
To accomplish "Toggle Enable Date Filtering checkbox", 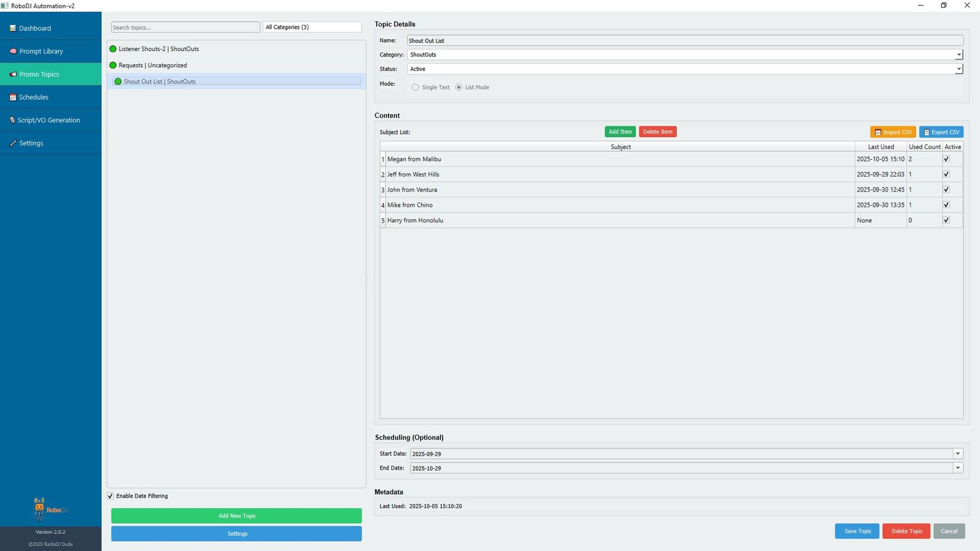I will tap(111, 496).
